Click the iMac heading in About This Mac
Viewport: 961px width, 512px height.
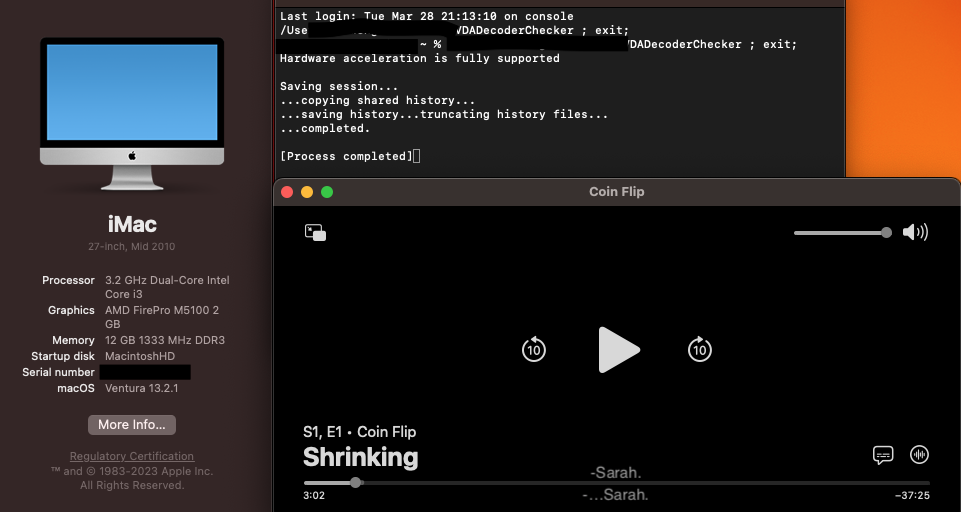tap(132, 224)
